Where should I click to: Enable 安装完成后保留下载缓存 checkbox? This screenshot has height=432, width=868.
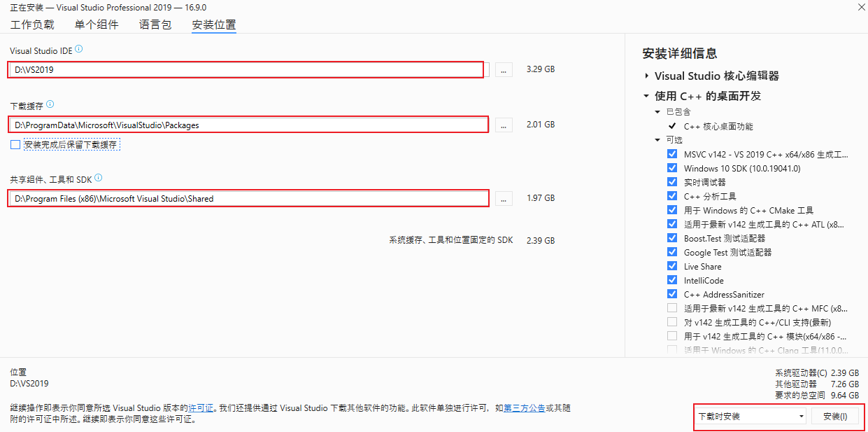15,144
